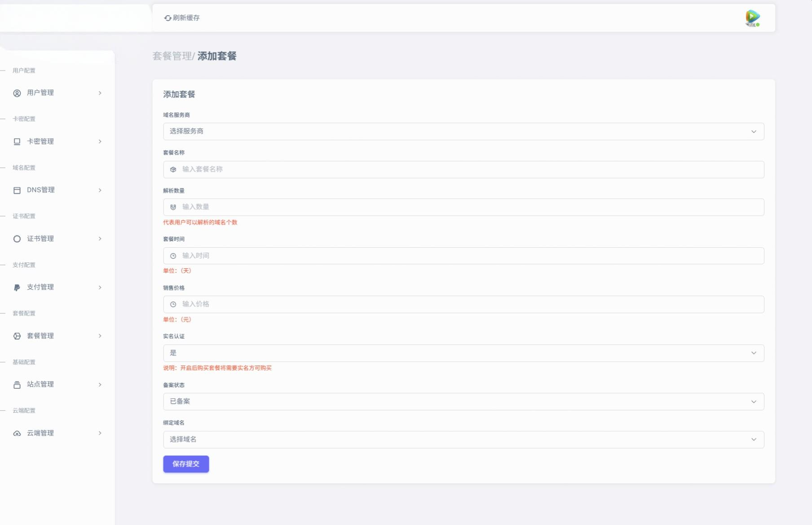Viewport: 812px width, 525px height.
Task: Click the 用户管理 user icon
Action: [17, 93]
